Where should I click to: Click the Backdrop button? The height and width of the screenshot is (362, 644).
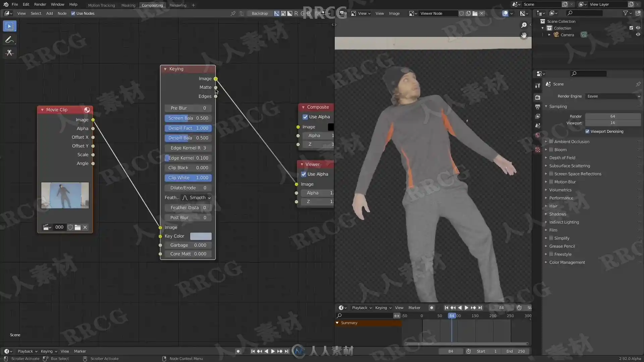coord(260,13)
